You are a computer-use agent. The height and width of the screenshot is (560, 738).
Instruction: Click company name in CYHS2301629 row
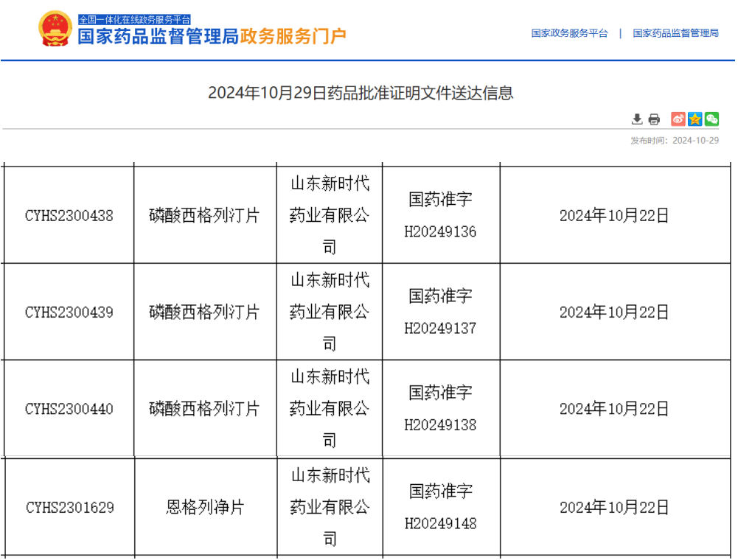[x=330, y=507]
